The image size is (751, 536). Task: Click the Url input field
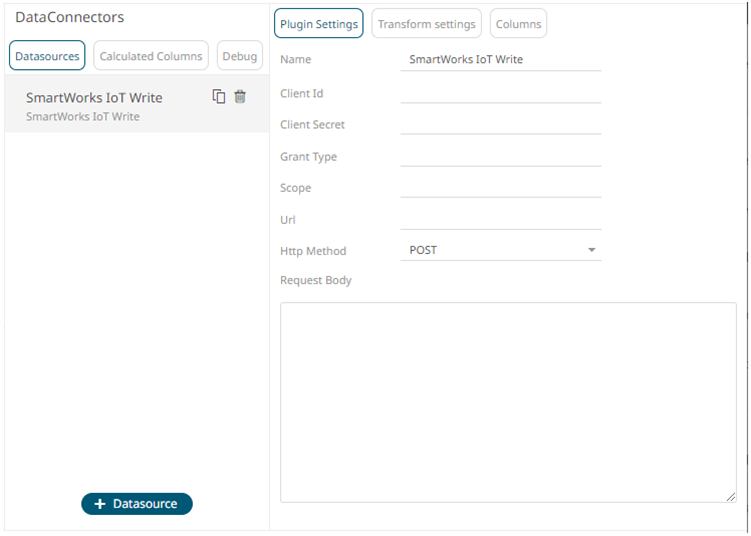(500, 219)
